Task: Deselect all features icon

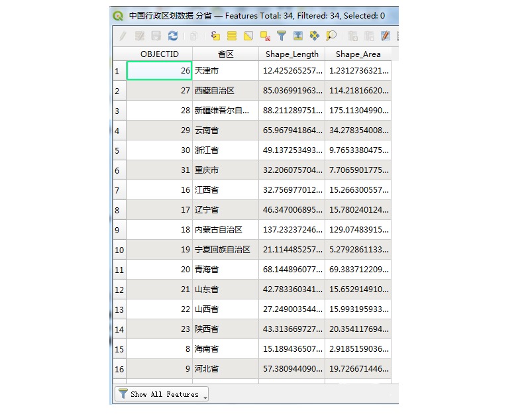Action: tap(266, 36)
